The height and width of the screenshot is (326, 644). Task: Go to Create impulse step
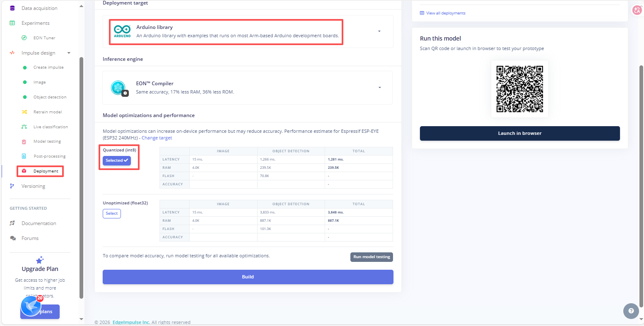(x=48, y=67)
